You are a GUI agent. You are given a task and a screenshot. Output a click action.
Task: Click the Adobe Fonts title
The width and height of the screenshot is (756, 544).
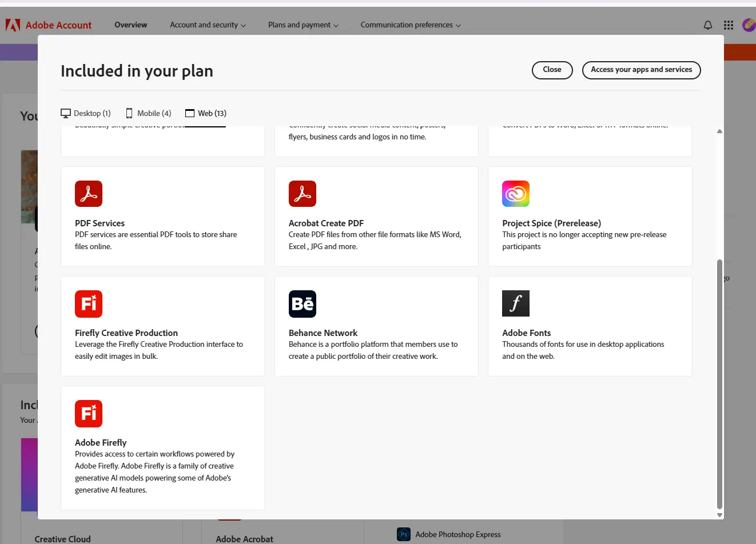pos(527,333)
